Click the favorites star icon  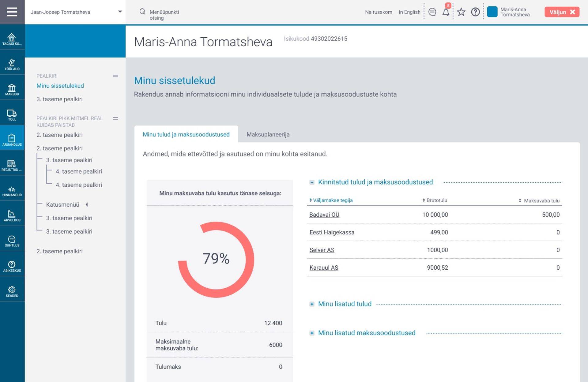click(461, 12)
